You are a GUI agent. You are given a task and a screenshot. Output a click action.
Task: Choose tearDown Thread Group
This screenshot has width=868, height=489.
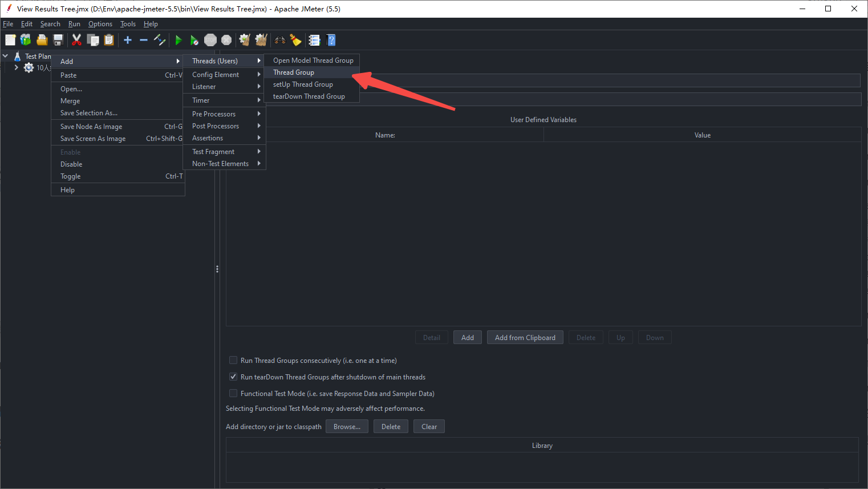click(311, 96)
